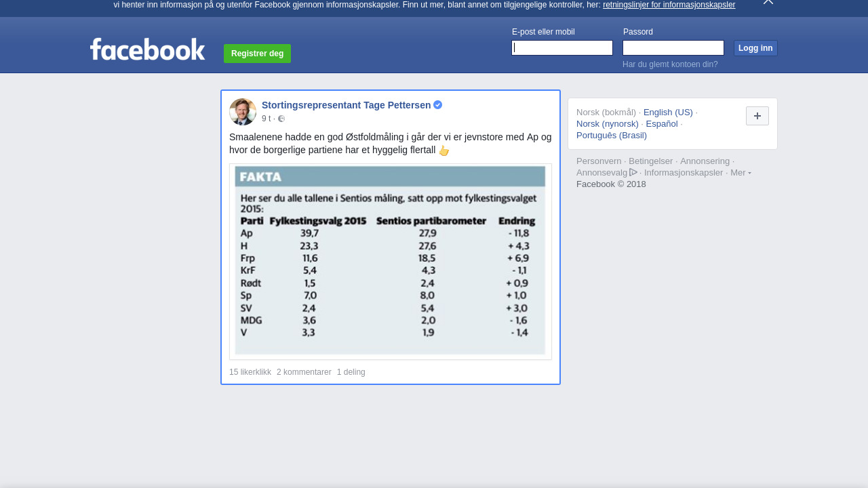This screenshot has width=868, height=488.
Task: Open the Har du glemt kontoen din link
Action: pyautogui.click(x=670, y=64)
